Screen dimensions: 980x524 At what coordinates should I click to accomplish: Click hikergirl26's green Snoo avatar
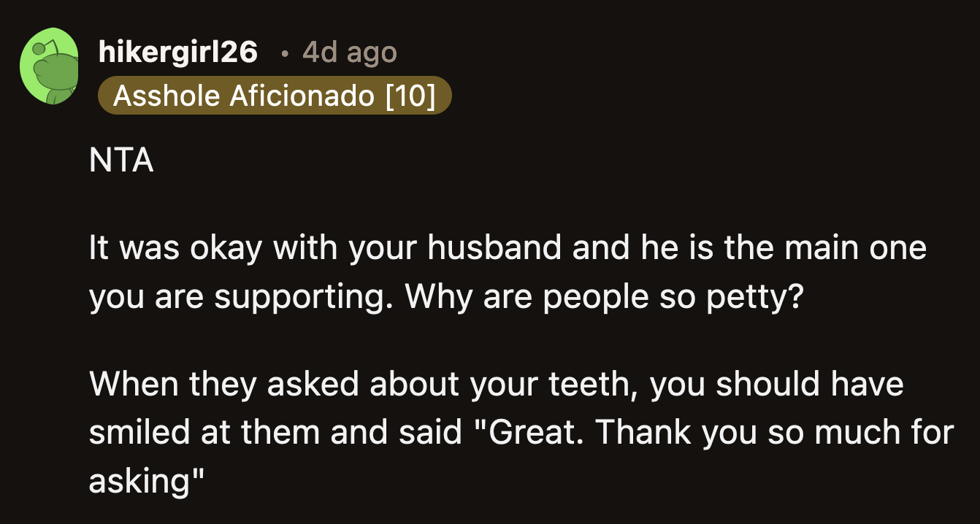(x=50, y=66)
